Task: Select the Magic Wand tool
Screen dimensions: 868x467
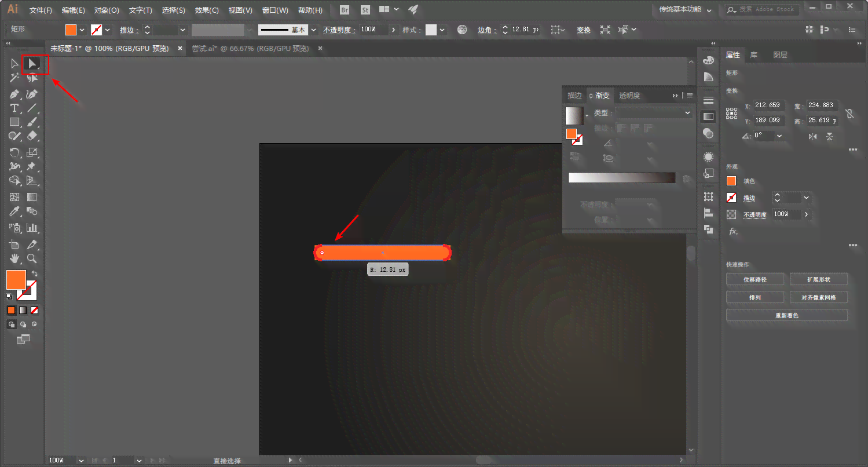Action: click(x=15, y=78)
